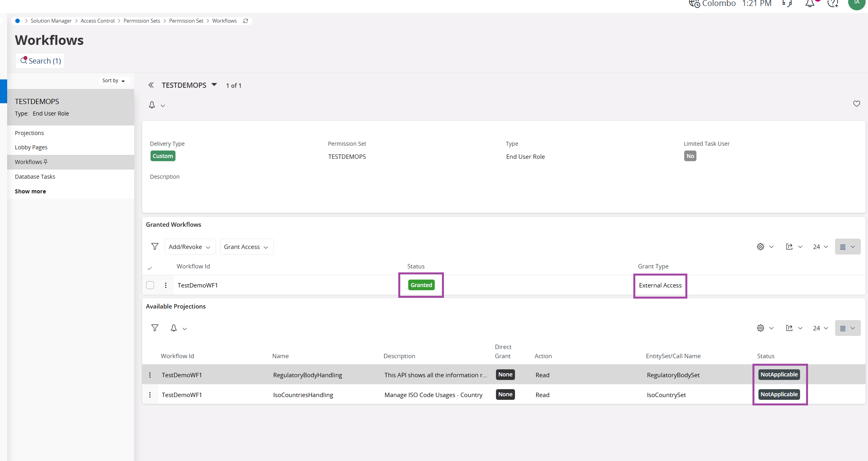
Task: Click Show more in sidebar
Action: (30, 191)
